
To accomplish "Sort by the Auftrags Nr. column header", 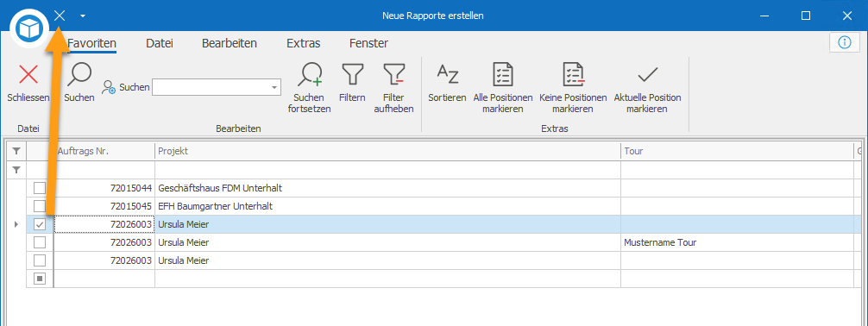I will (x=104, y=151).
